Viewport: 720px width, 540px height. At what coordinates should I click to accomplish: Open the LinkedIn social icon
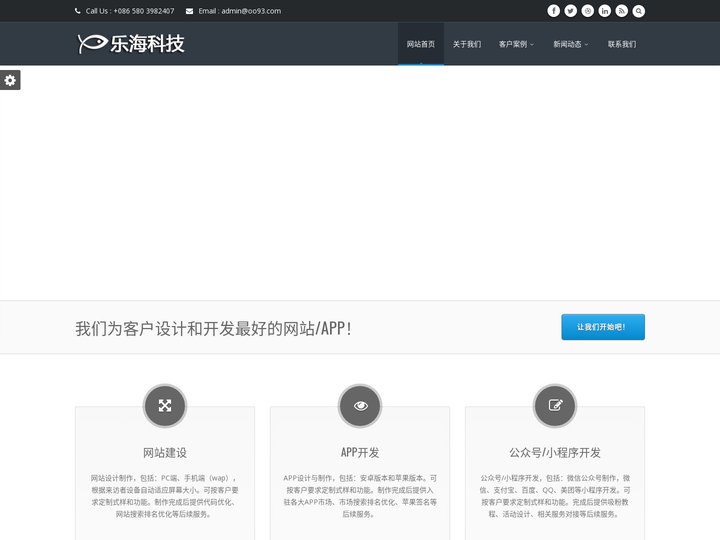click(x=604, y=11)
